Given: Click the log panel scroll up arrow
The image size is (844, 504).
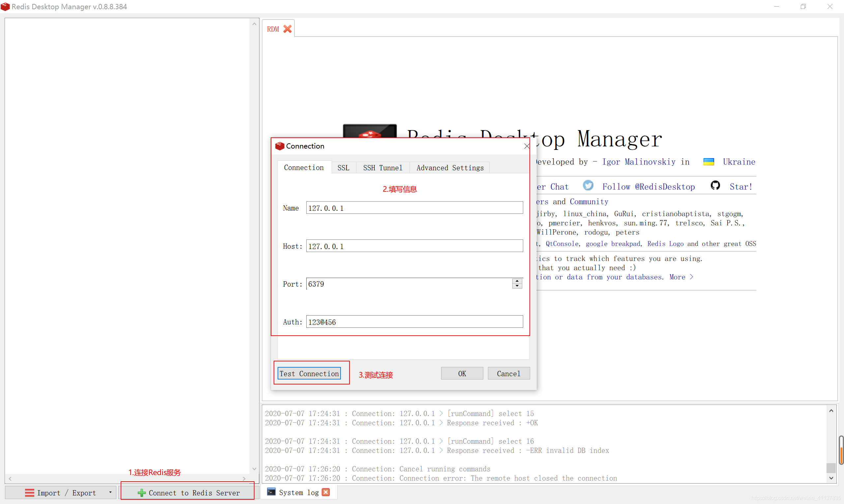Looking at the screenshot, I should [831, 410].
